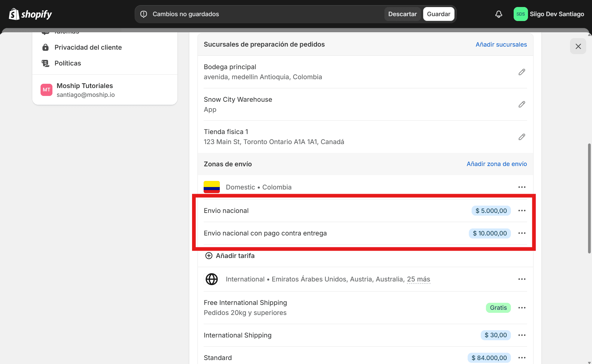Open options for Free International Shipping rate
Image resolution: width=592 pixels, height=364 pixels.
522,308
